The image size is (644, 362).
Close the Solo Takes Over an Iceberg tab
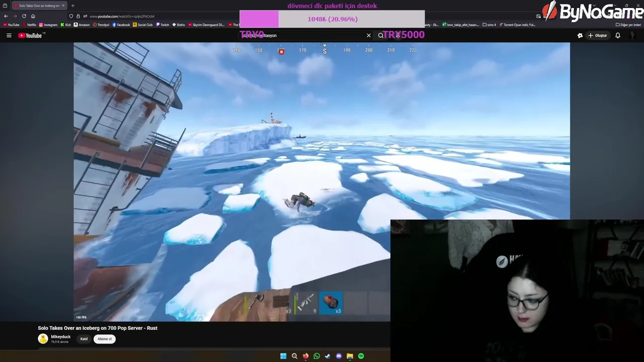point(63,6)
